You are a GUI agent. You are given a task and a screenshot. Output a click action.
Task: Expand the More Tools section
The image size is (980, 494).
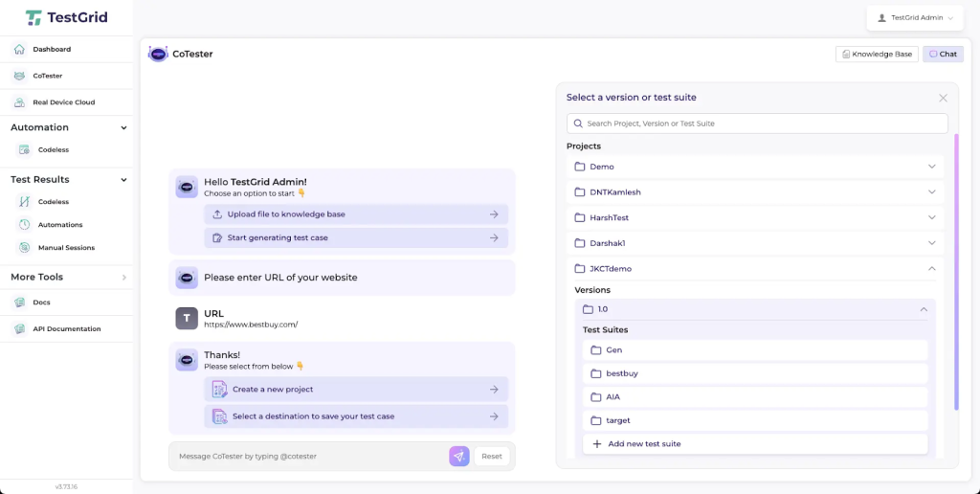pyautogui.click(x=123, y=277)
